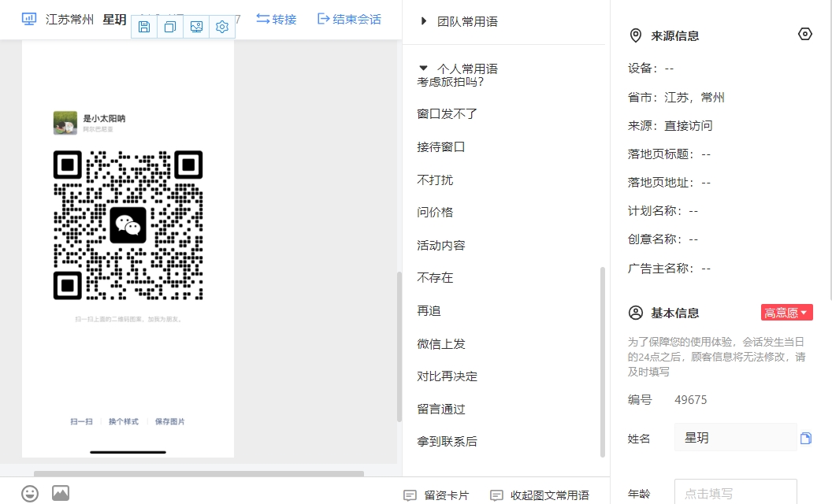Select the phrase 问价格

click(x=435, y=212)
